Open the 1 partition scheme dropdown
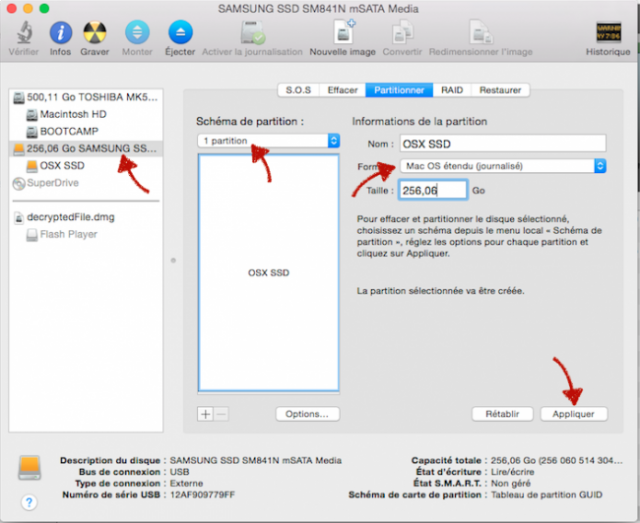The image size is (640, 523). coord(269,141)
